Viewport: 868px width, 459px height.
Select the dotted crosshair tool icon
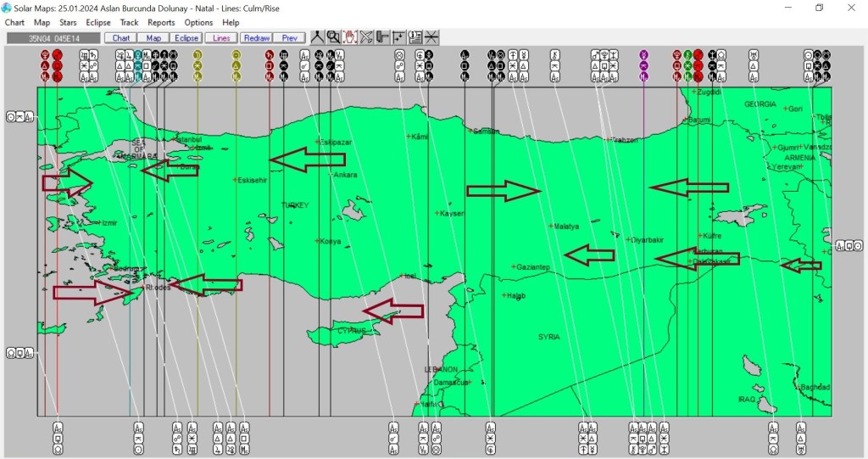[x=398, y=37]
